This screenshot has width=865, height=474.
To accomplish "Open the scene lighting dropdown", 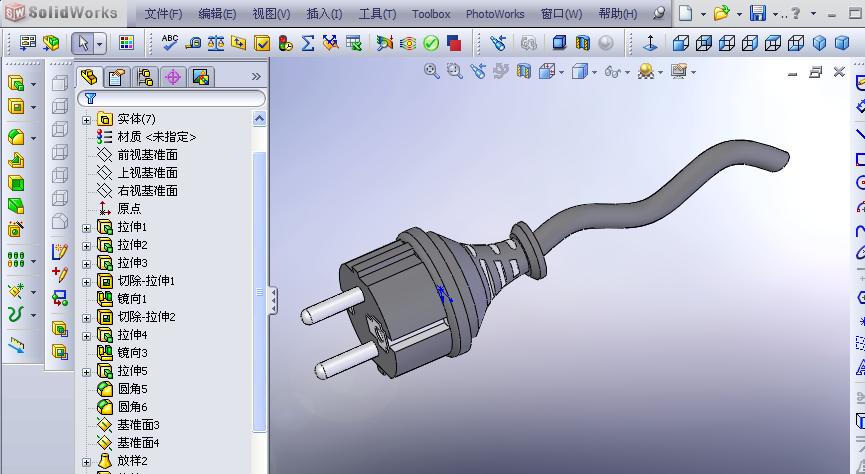I will (660, 72).
